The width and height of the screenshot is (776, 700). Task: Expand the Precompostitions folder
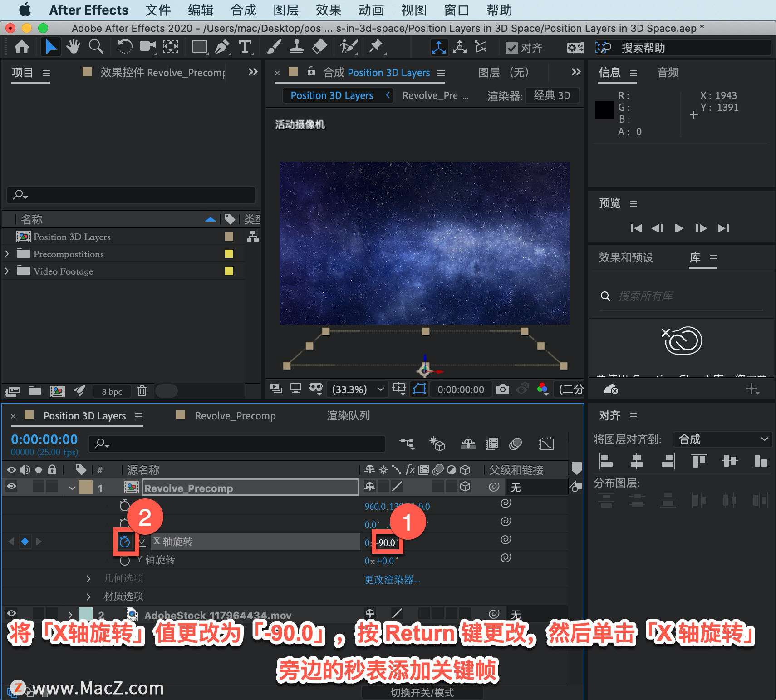[7, 254]
